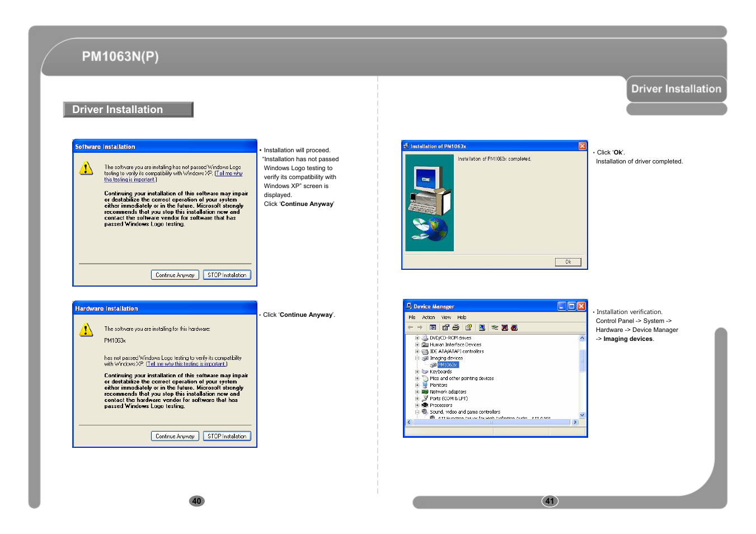The image size is (756, 534).
Task: Click the Human Interface Devices icon
Action: coord(425,344)
